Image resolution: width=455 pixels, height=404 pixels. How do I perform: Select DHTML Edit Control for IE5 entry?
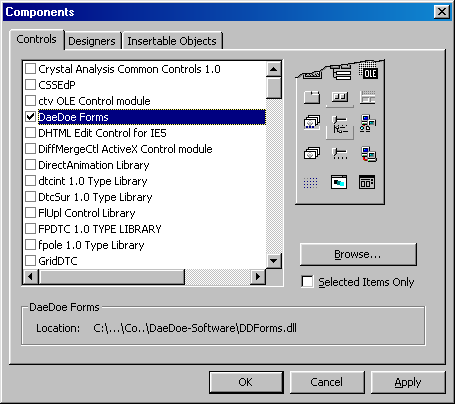point(102,133)
